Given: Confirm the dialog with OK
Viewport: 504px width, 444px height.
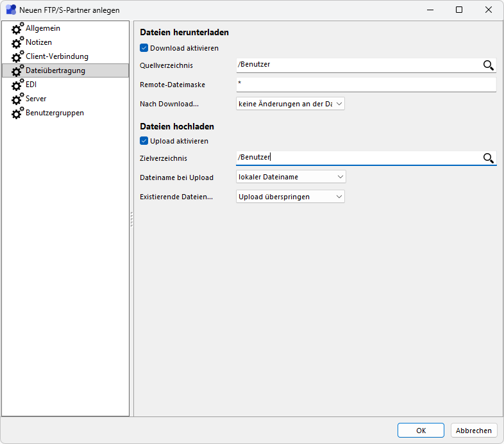Looking at the screenshot, I should pyautogui.click(x=421, y=431).
